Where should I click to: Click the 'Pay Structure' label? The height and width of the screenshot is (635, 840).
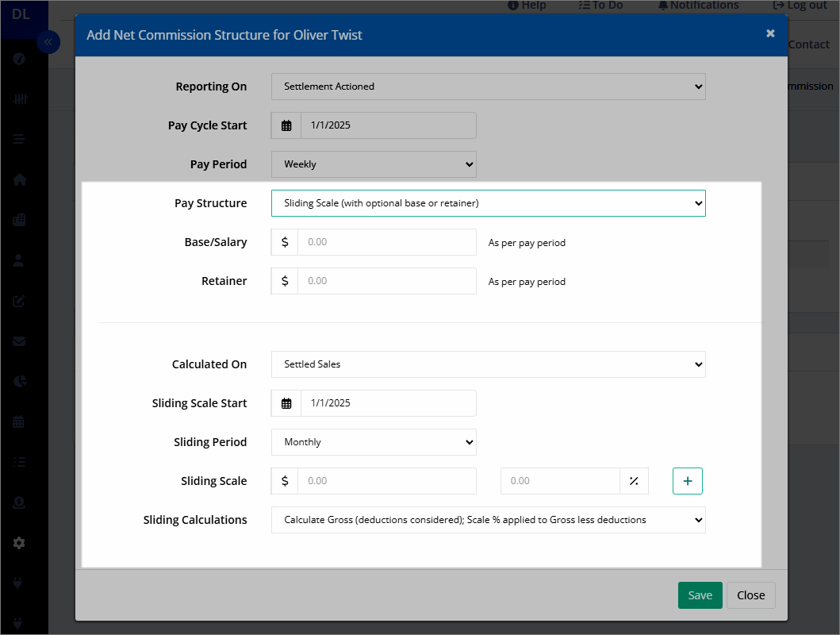pyautogui.click(x=210, y=204)
